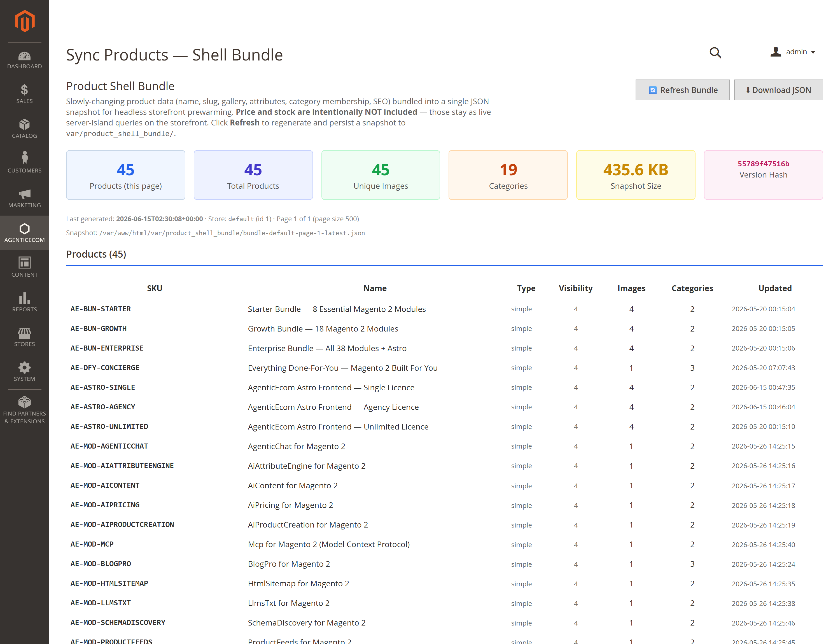
Task: Click the Version Hash 55789f47516b card
Action: coord(763,175)
